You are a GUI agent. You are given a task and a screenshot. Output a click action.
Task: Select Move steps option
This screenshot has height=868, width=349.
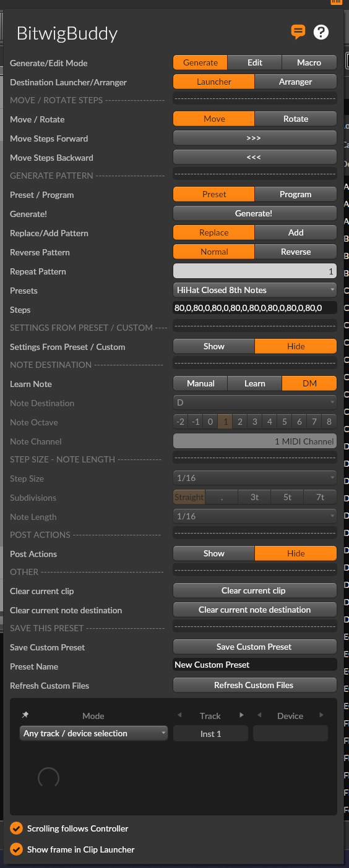[x=214, y=119]
